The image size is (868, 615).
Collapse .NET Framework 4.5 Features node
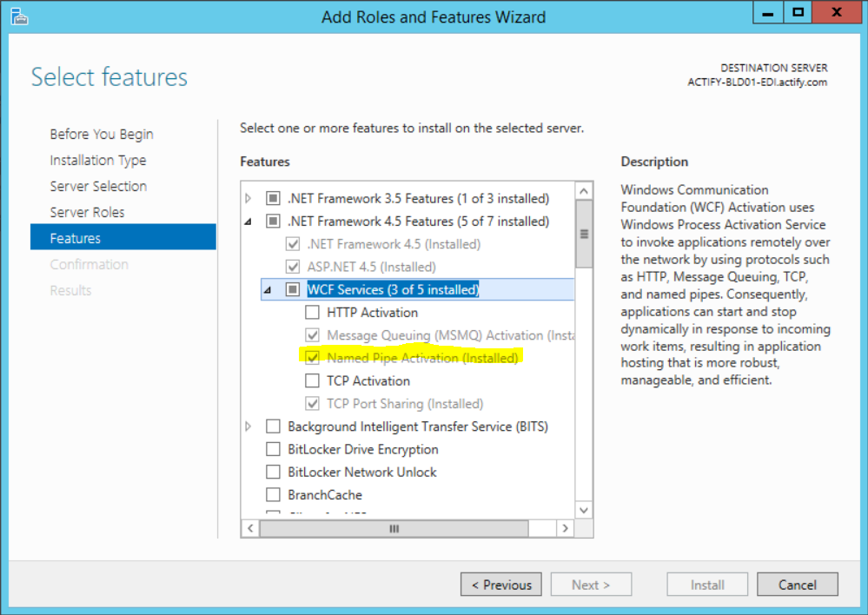[x=249, y=222]
